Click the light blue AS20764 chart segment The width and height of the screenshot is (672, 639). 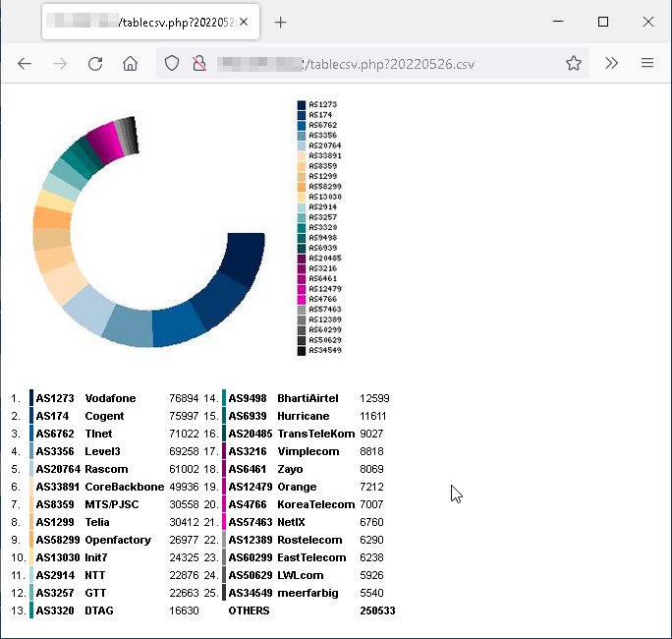(x=89, y=311)
